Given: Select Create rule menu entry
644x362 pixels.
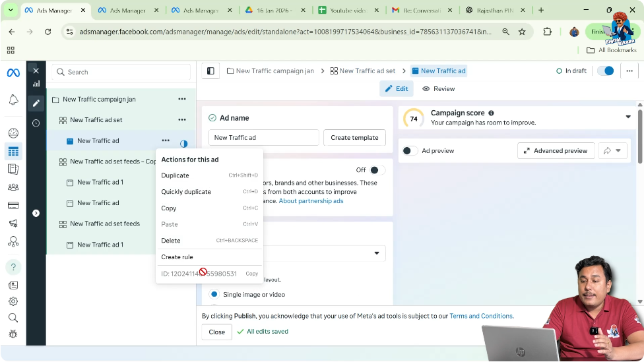Looking at the screenshot, I should (x=209, y=257).
